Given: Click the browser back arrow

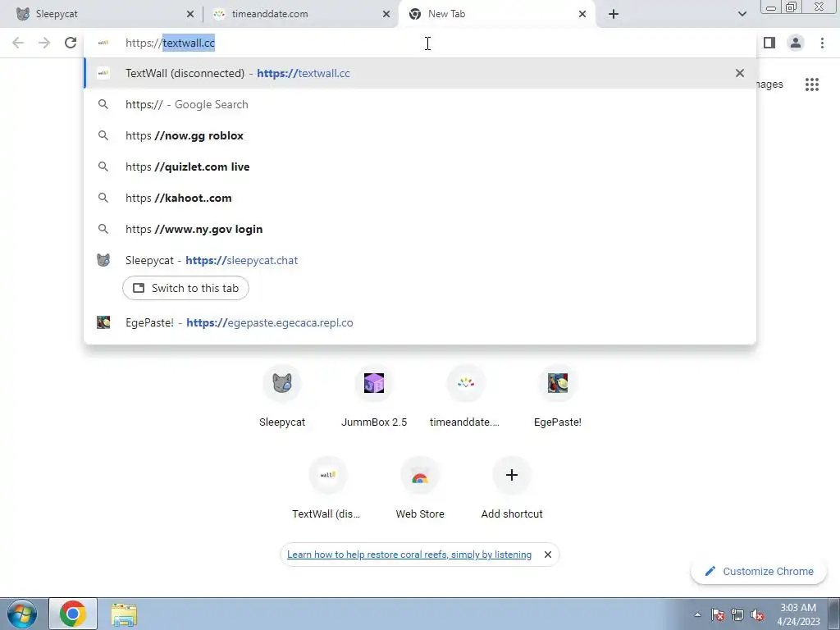Looking at the screenshot, I should point(18,43).
